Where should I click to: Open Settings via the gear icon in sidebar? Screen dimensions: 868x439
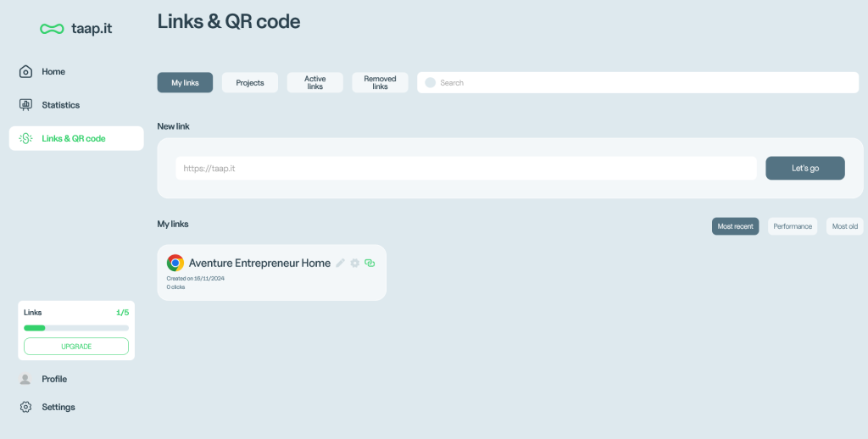25,408
